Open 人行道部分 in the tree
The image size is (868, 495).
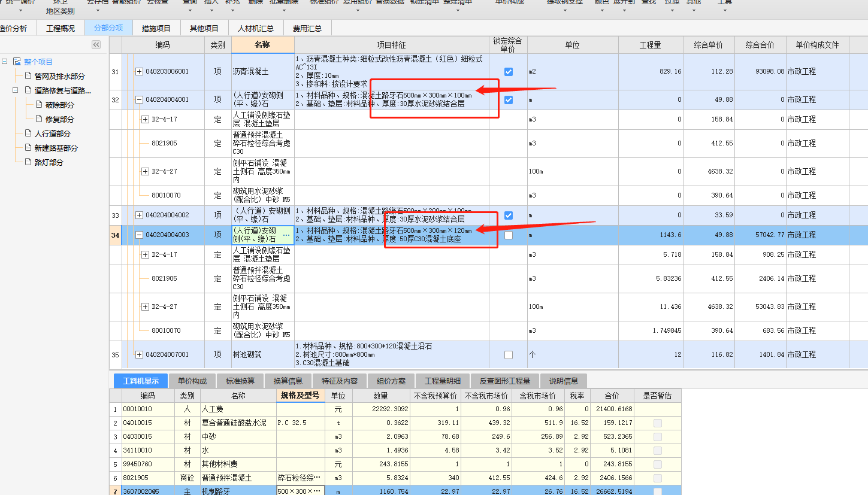52,133
